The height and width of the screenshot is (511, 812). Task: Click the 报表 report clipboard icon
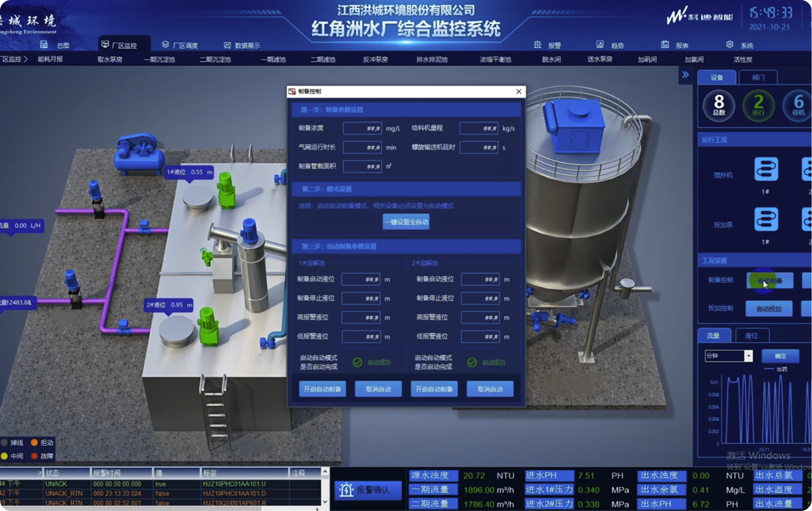(x=665, y=44)
